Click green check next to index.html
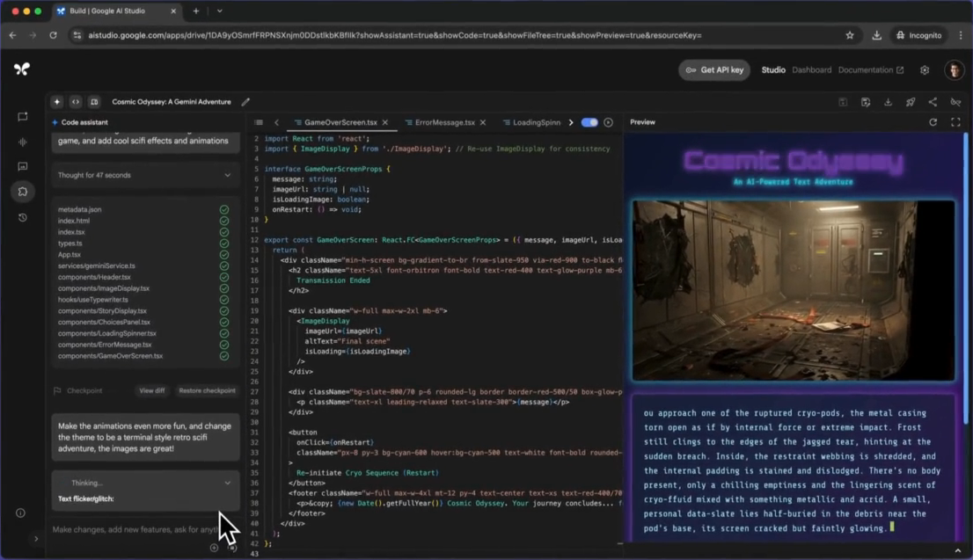973x560 pixels. coord(224,221)
